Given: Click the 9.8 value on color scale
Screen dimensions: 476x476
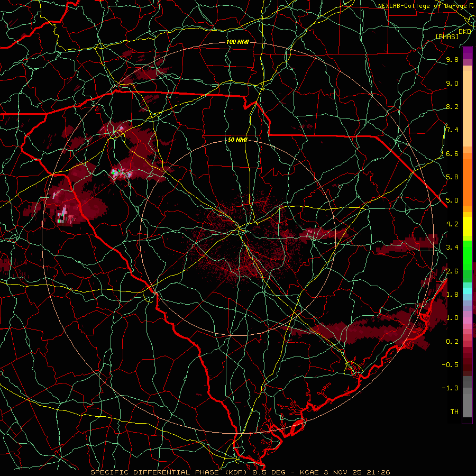Looking at the screenshot, I should pyautogui.click(x=452, y=59).
